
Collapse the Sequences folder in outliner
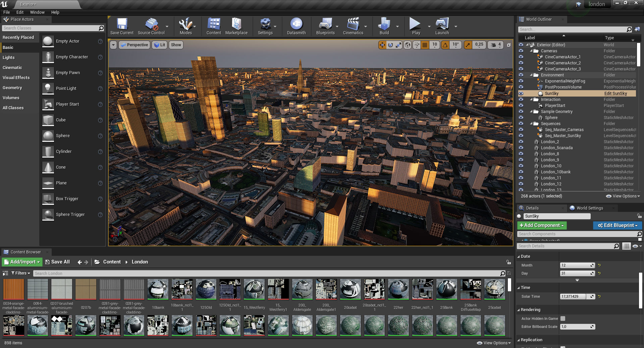(x=531, y=124)
